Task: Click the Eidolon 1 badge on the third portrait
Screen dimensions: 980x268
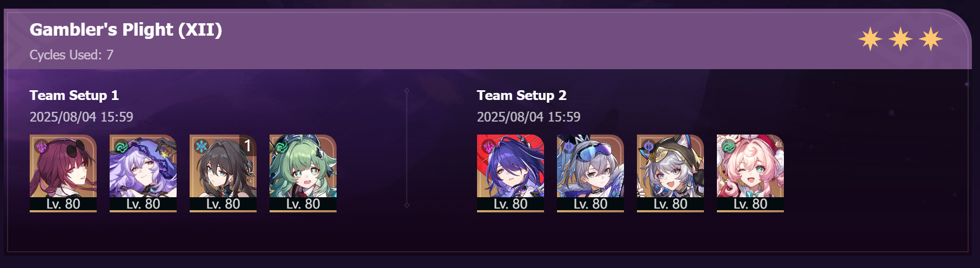Action: pos(247,145)
